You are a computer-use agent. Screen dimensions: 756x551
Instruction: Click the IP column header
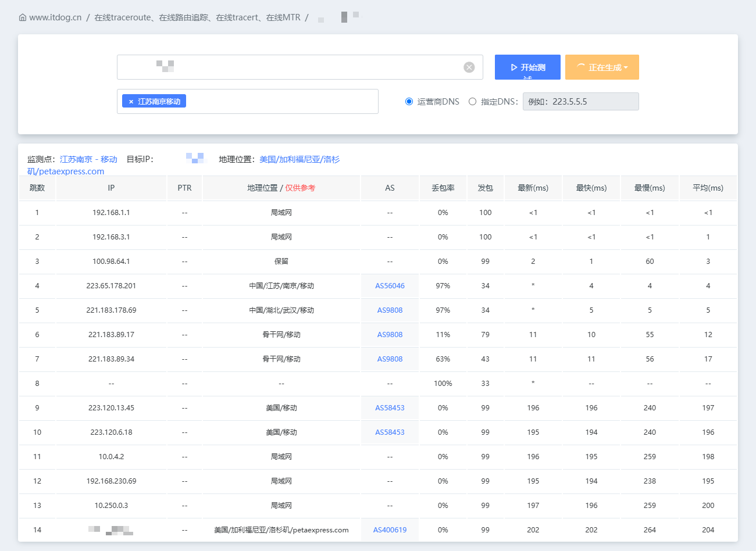click(111, 188)
